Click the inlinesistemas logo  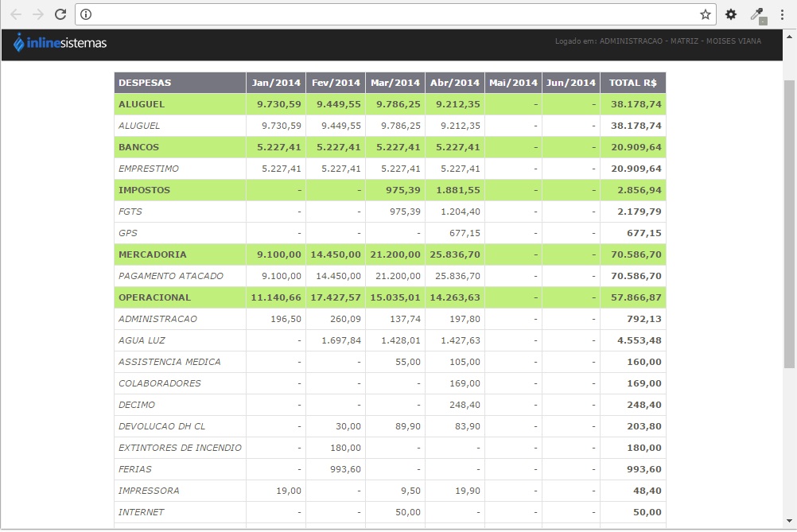[x=60, y=43]
